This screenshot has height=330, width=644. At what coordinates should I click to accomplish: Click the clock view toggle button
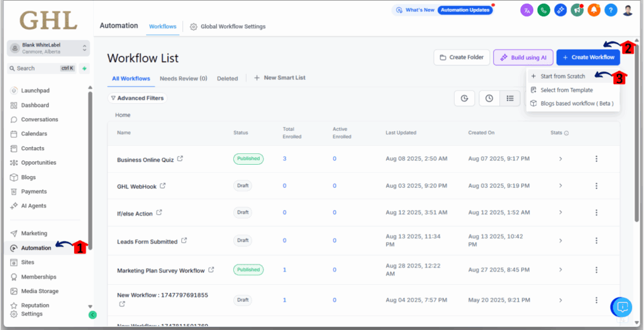(x=489, y=99)
